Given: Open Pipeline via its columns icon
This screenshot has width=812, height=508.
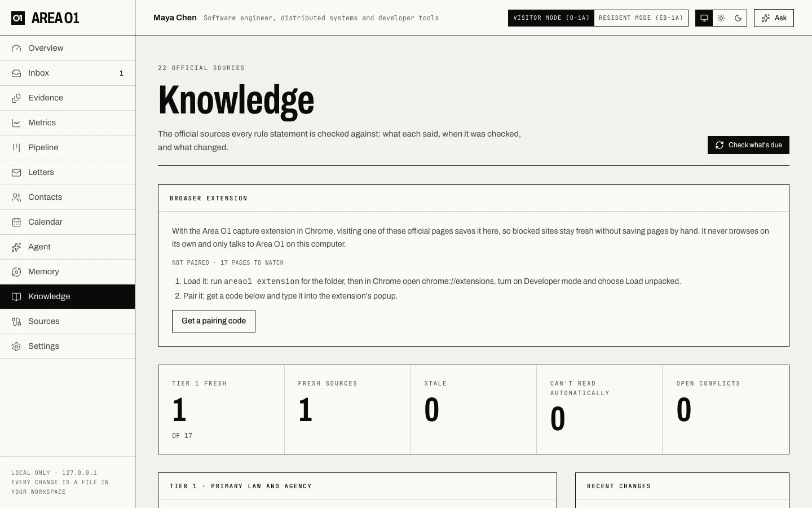Looking at the screenshot, I should coord(16,148).
